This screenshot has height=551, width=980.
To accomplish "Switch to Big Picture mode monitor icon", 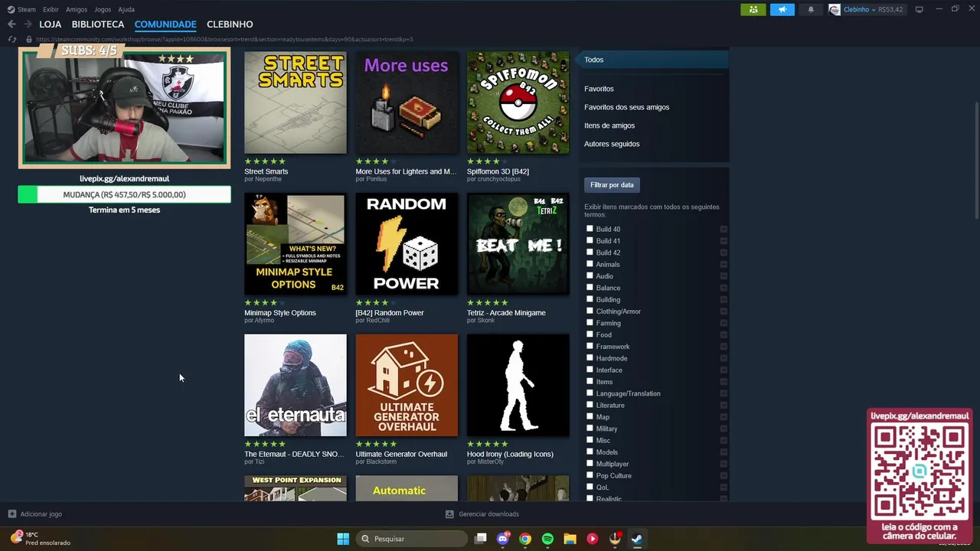I will (x=919, y=9).
